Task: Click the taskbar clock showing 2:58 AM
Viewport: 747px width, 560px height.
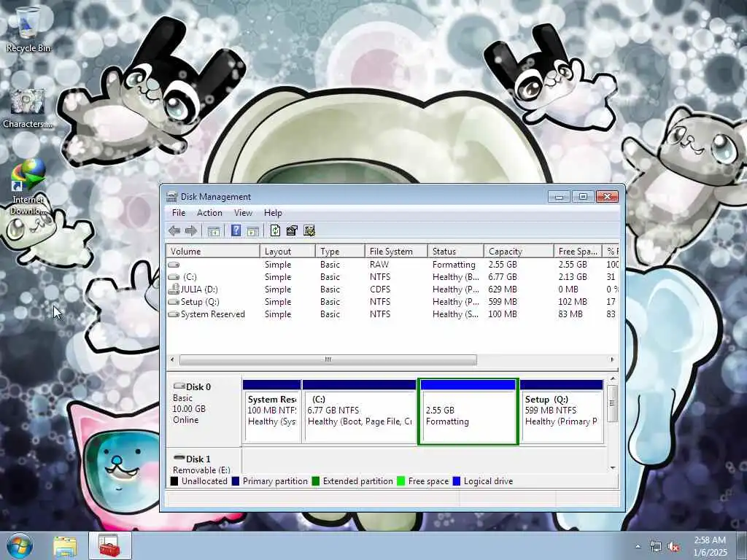Action: pos(710,546)
